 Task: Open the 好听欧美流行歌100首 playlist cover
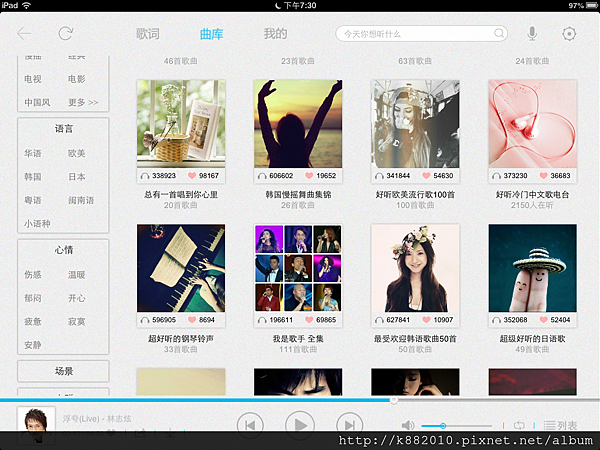(x=415, y=124)
